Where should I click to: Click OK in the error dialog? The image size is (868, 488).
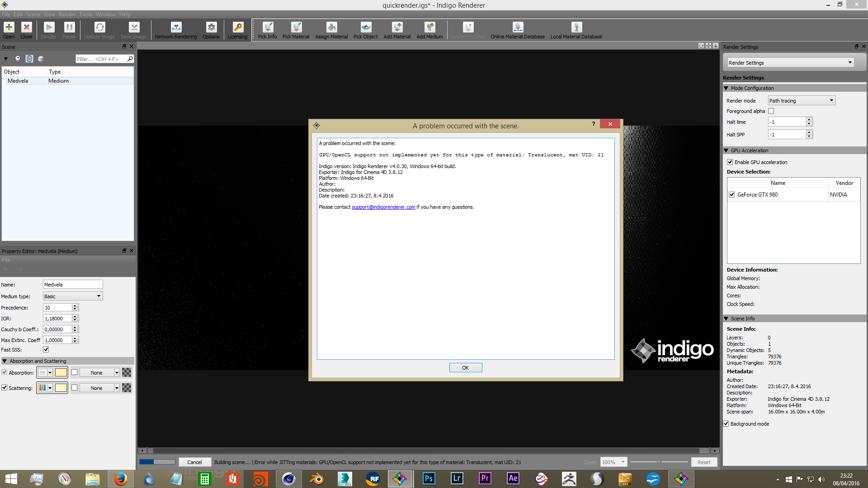(465, 368)
